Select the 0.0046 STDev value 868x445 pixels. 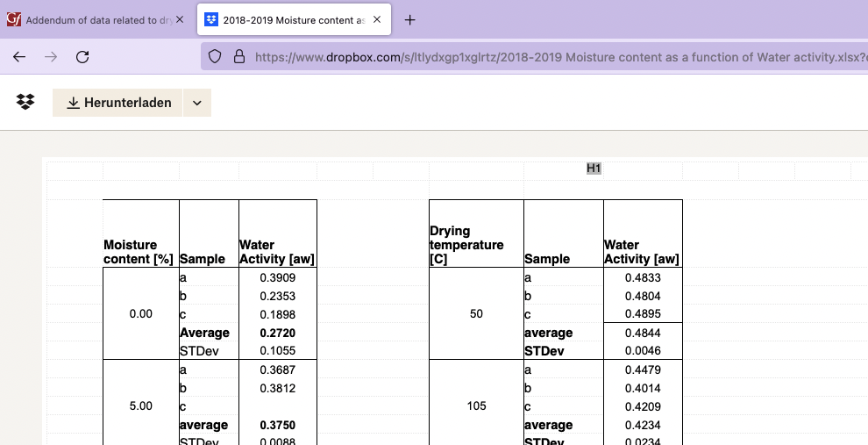click(643, 350)
